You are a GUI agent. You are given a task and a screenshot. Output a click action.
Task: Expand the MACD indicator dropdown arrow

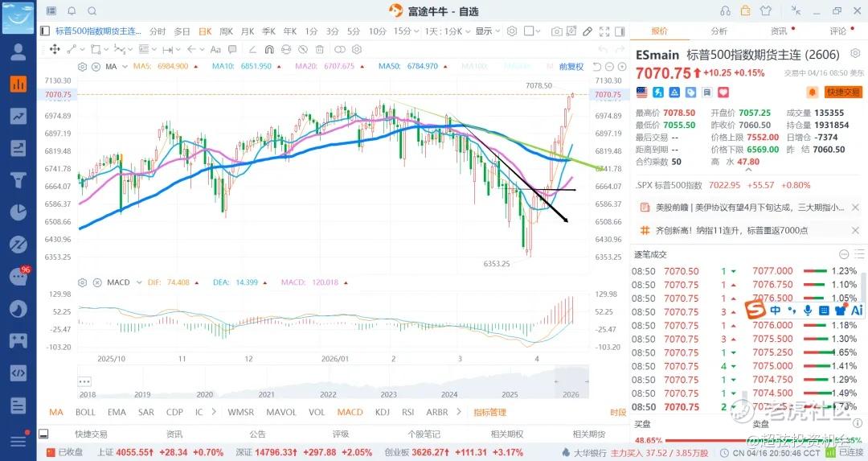tap(139, 282)
